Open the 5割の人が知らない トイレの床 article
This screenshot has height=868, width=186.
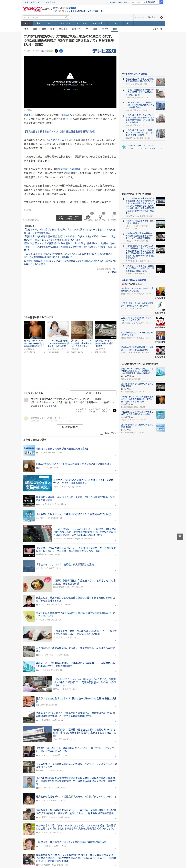coord(74,464)
